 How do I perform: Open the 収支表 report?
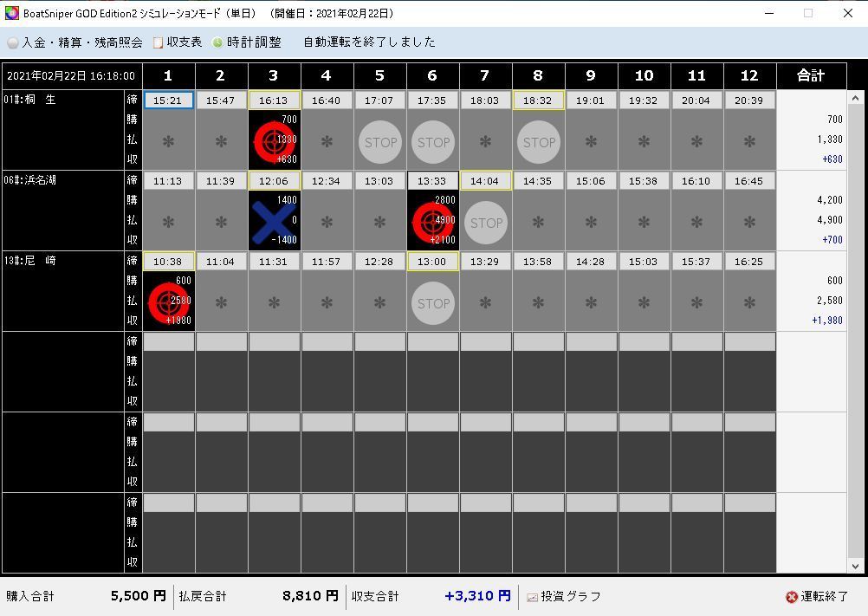[x=178, y=42]
